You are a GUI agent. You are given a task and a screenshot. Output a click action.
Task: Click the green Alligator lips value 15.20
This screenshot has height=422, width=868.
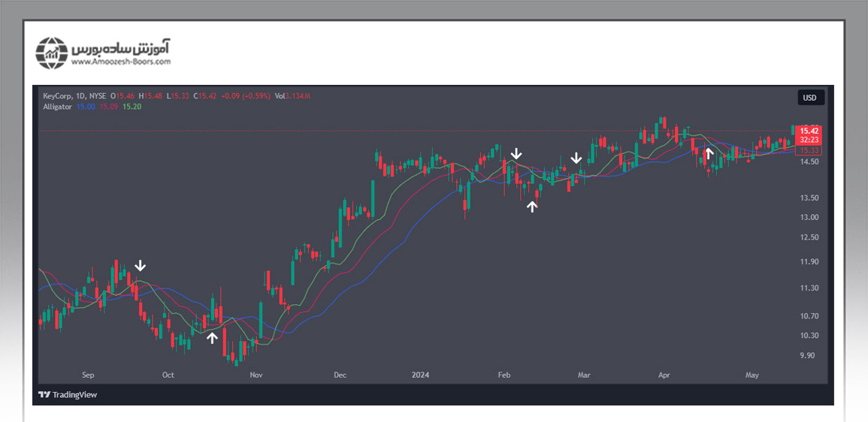pyautogui.click(x=132, y=107)
